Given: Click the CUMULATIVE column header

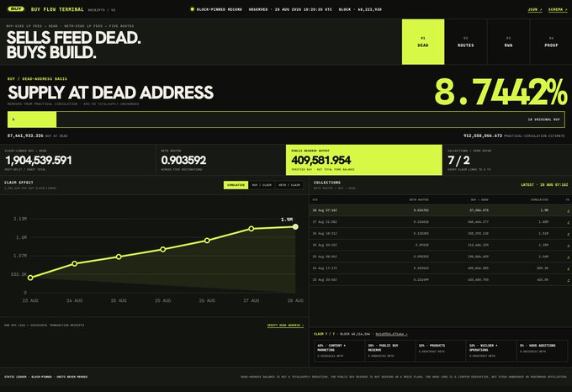Looking at the screenshot, I should [539, 200].
